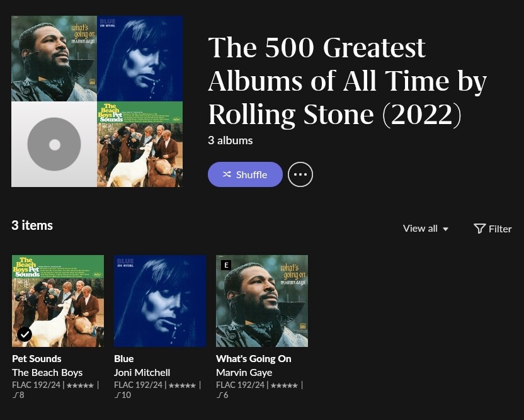Click the Blue album title

pos(124,358)
